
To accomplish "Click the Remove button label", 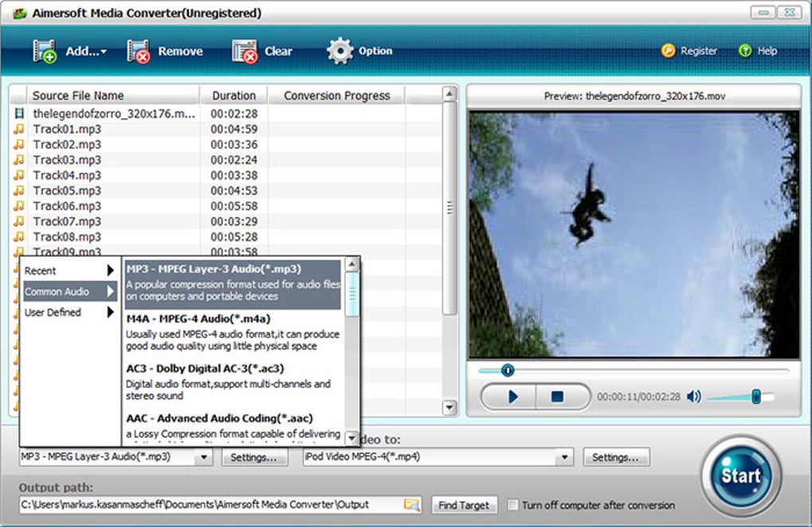I will (180, 51).
